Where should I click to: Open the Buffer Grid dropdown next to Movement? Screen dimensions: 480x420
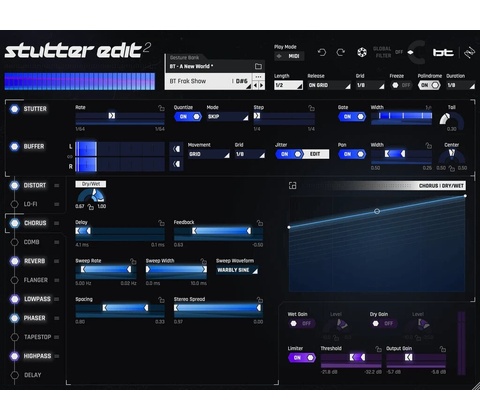pos(250,154)
